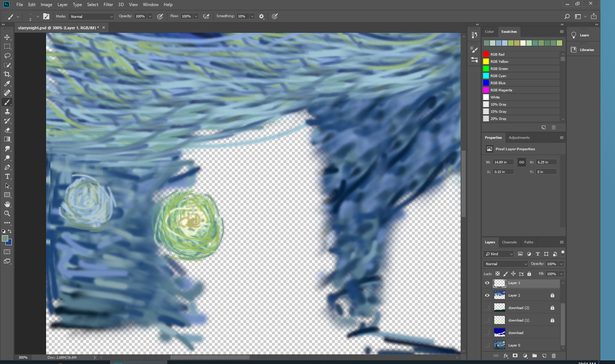The image size is (615, 364).
Task: Select the Dodge tool
Action: (x=7, y=158)
